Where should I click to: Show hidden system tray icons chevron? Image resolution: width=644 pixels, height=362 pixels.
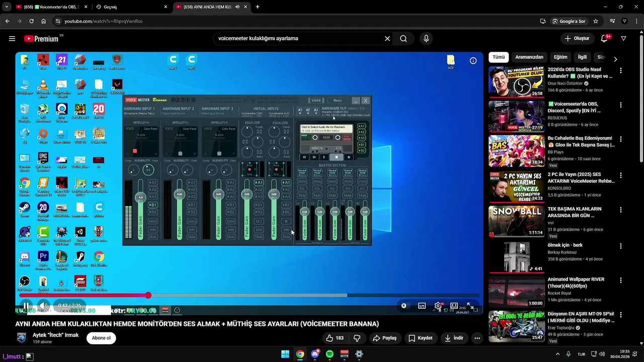(x=557, y=354)
